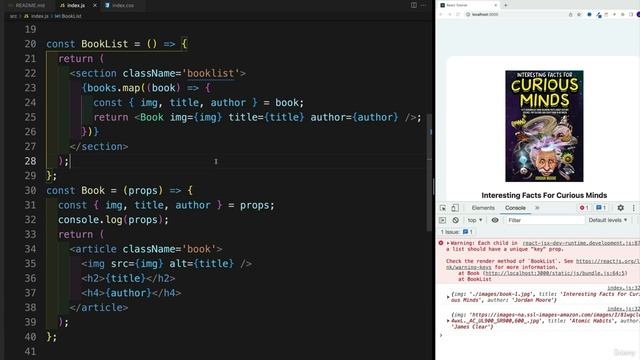Open the react-jsx-dev-runtime.development.js source link
This screenshot has width=640, height=360.
[x=580, y=243]
